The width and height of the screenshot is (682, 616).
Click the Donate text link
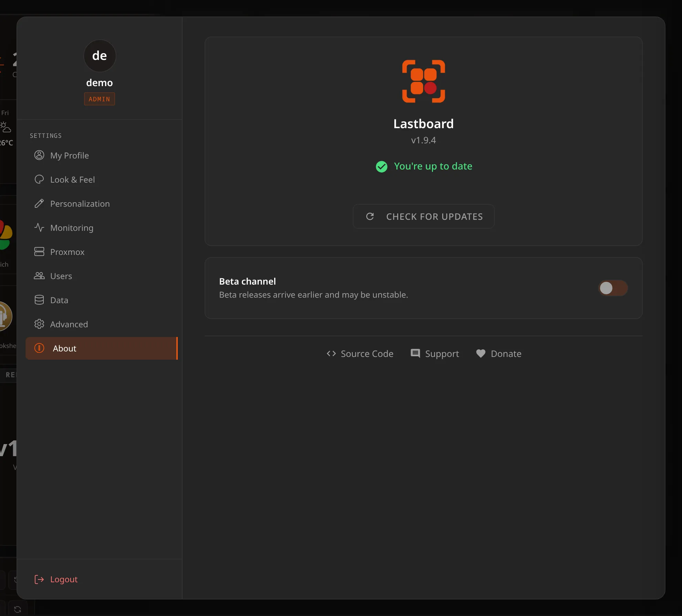[x=506, y=354]
